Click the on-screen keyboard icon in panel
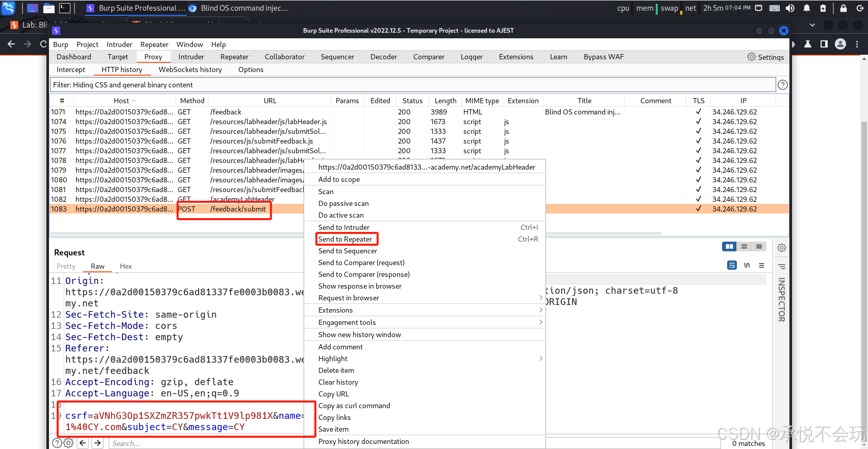Image resolution: width=868 pixels, height=449 pixels. [x=774, y=8]
